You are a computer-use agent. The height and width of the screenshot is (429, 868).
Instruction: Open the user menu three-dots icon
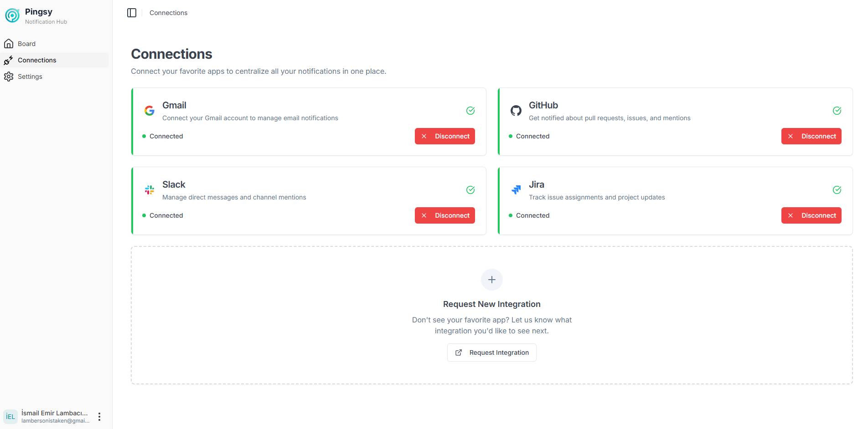[99, 417]
